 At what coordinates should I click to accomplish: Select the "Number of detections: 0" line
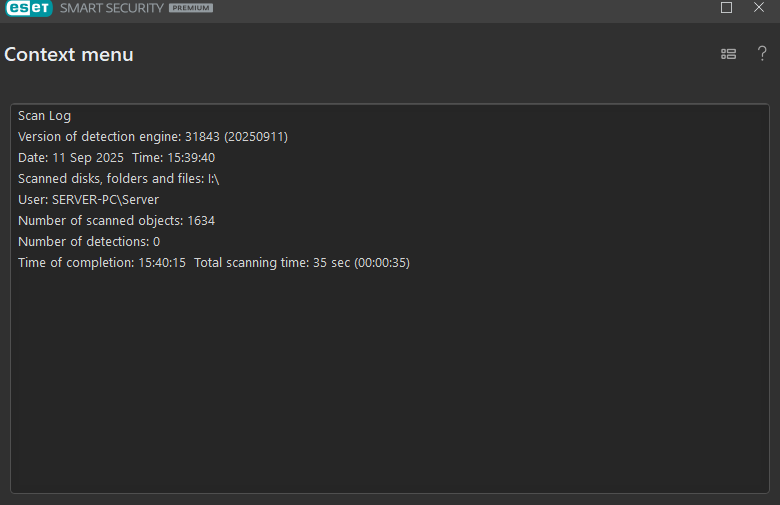[89, 242]
